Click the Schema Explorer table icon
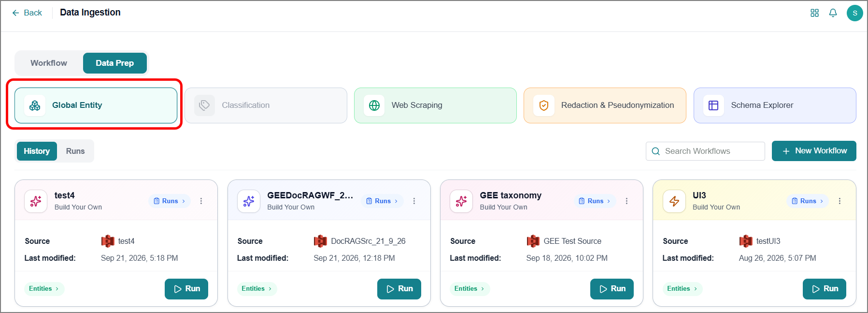Image resolution: width=868 pixels, height=313 pixels. point(713,105)
